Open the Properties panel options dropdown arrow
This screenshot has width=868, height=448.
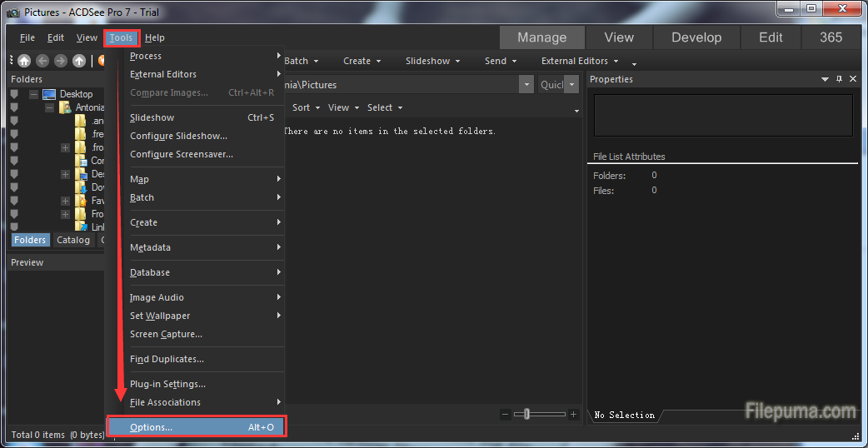click(x=825, y=79)
